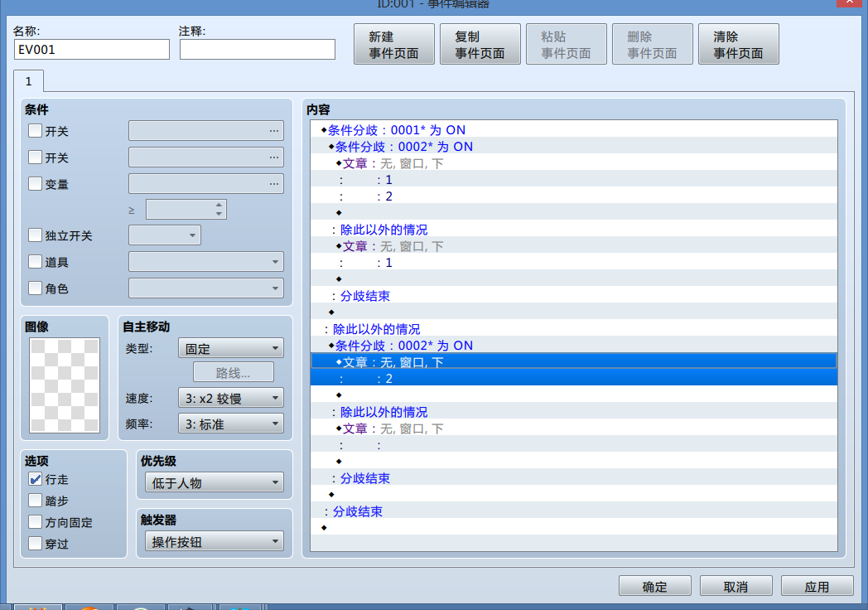
Task: Enable the 踏步 option
Action: tap(36, 501)
